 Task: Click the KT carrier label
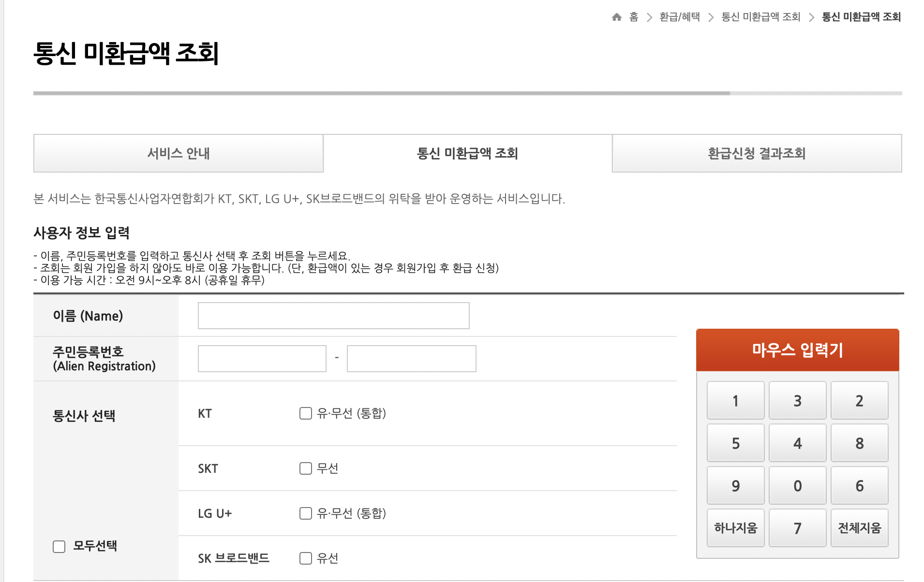(x=205, y=414)
